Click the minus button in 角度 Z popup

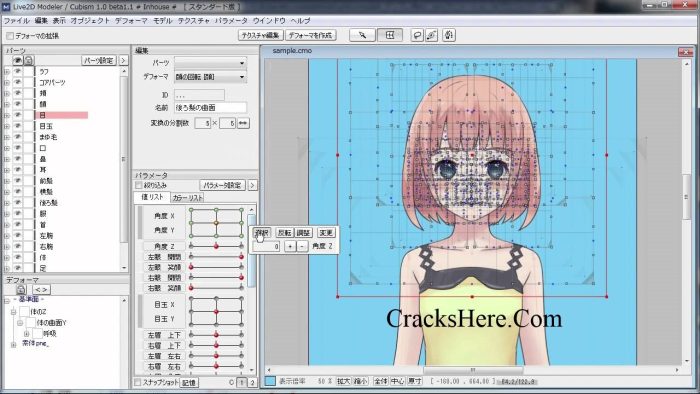pyautogui.click(x=302, y=246)
